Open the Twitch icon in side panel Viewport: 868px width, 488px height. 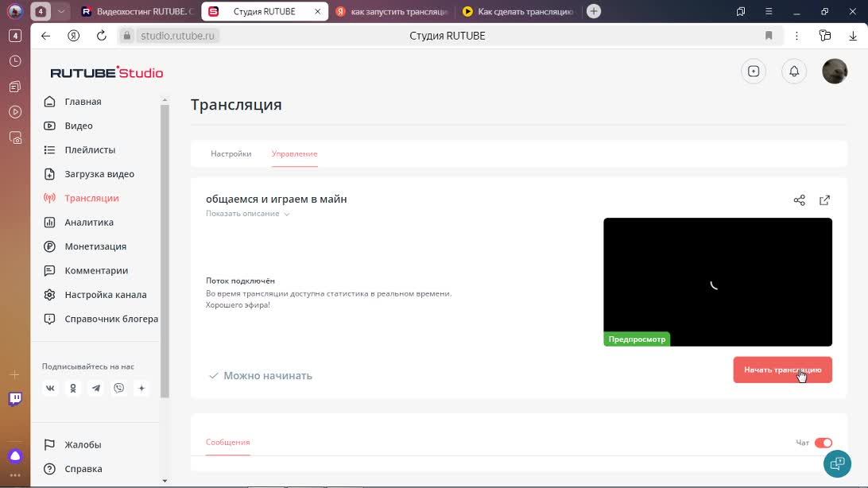click(x=15, y=398)
